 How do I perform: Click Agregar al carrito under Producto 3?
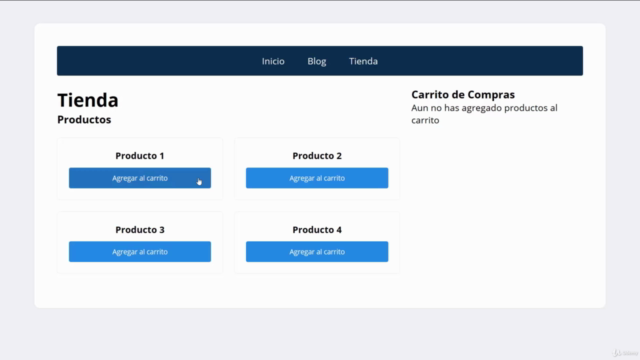coord(140,252)
